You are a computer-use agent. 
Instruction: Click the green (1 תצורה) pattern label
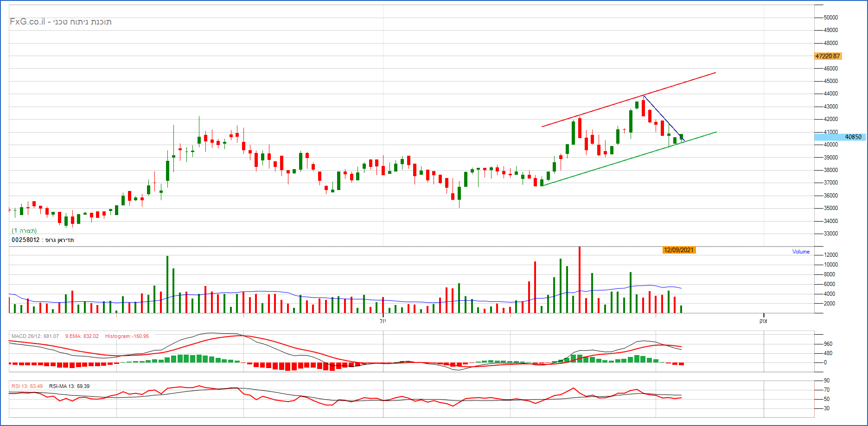(24, 230)
